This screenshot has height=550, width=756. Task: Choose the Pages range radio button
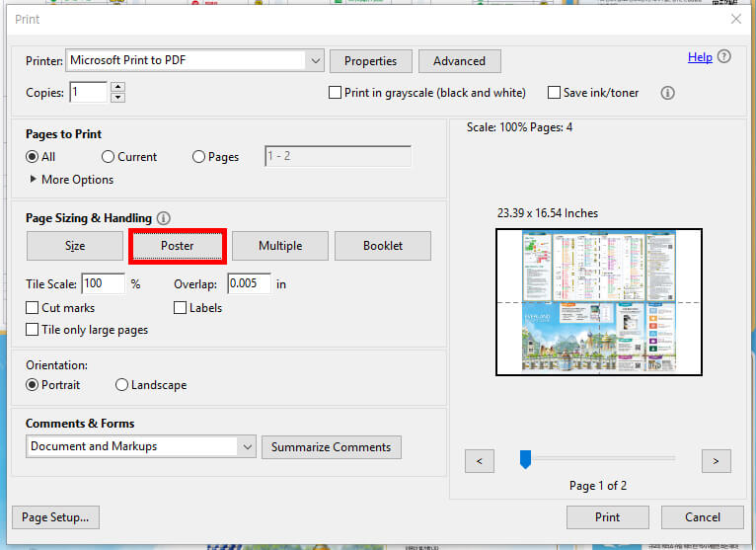[x=198, y=157]
